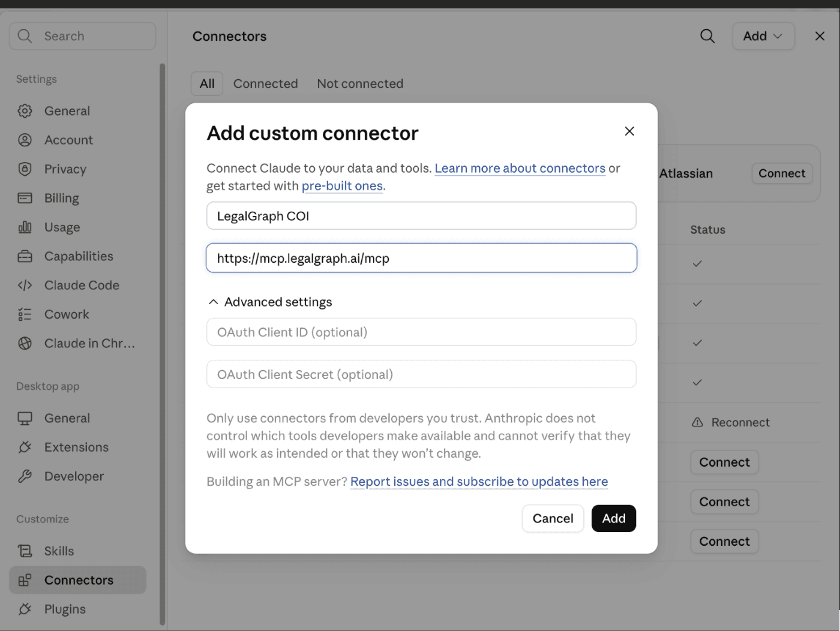Open Extensions plug icon
This screenshot has width=840, height=631.
click(25, 447)
